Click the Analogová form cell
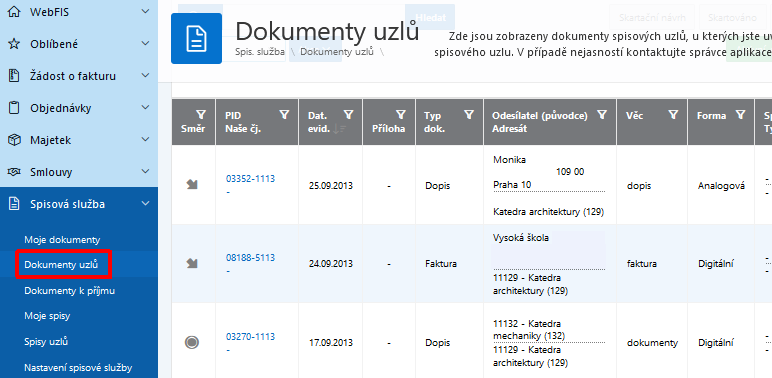 (721, 186)
